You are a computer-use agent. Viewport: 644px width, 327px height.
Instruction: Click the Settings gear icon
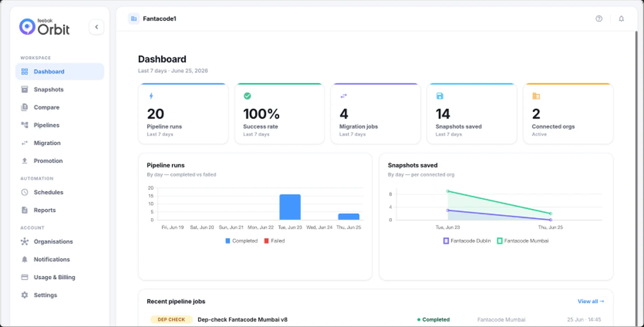point(25,295)
